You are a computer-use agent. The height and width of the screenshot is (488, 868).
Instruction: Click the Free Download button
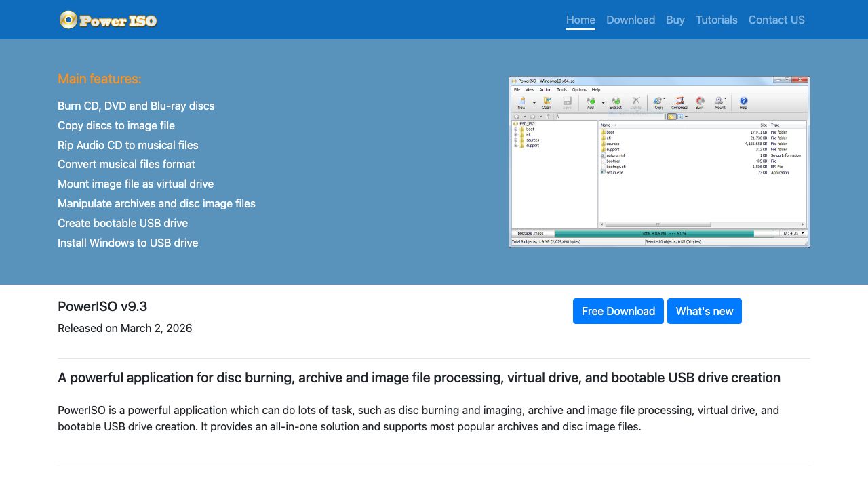[x=618, y=311]
